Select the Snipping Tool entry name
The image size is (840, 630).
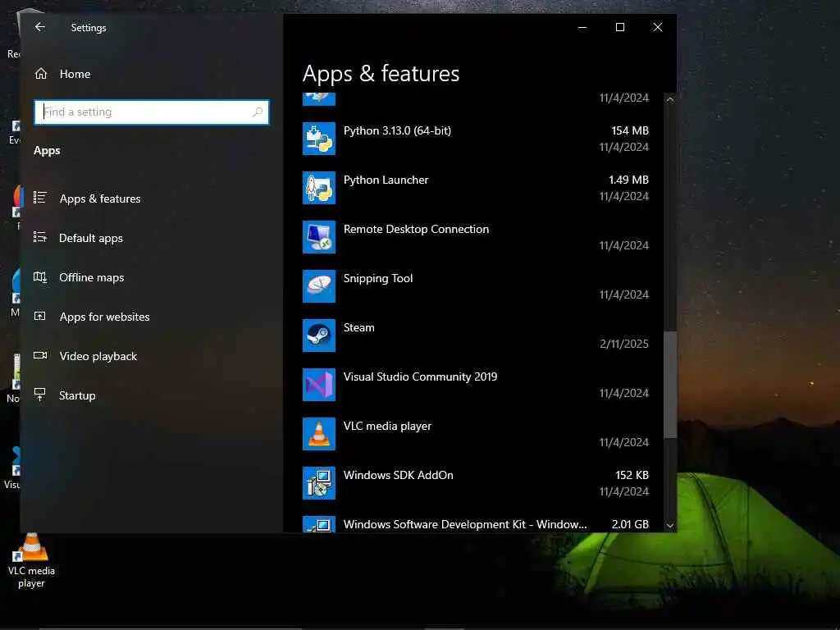[x=377, y=279]
